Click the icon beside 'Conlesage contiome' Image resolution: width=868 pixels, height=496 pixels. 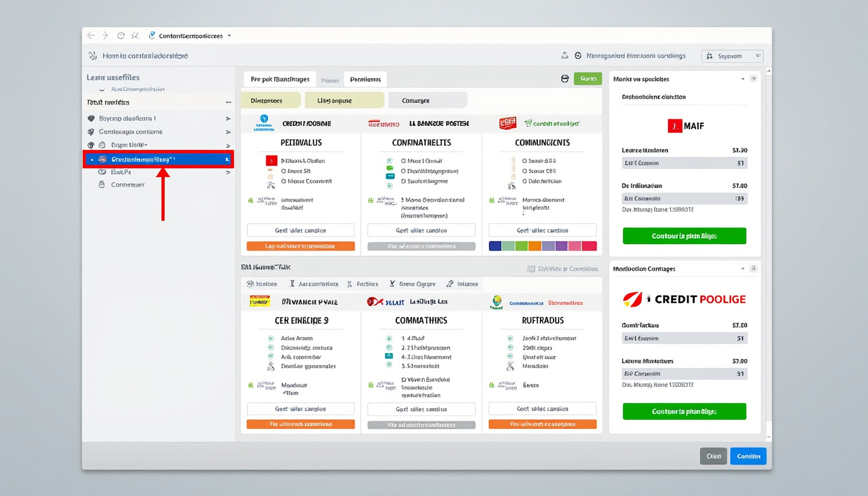[91, 132]
